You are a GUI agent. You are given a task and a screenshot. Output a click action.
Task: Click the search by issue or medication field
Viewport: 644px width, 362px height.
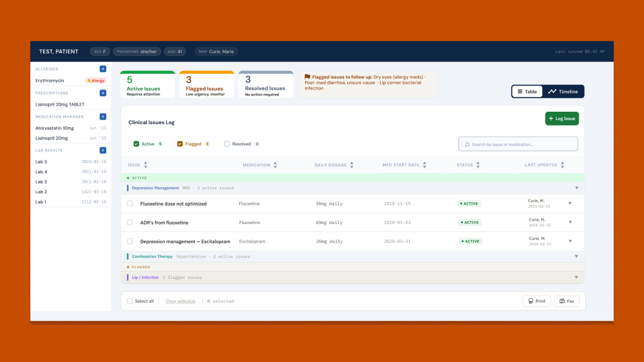pos(518,144)
